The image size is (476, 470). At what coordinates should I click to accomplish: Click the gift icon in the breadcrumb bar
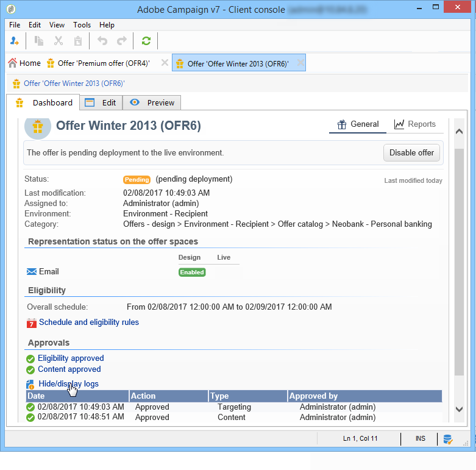[x=16, y=84]
